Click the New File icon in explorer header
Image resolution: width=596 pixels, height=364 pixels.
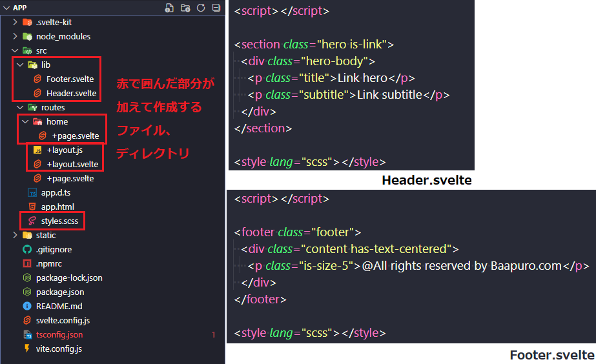click(170, 8)
